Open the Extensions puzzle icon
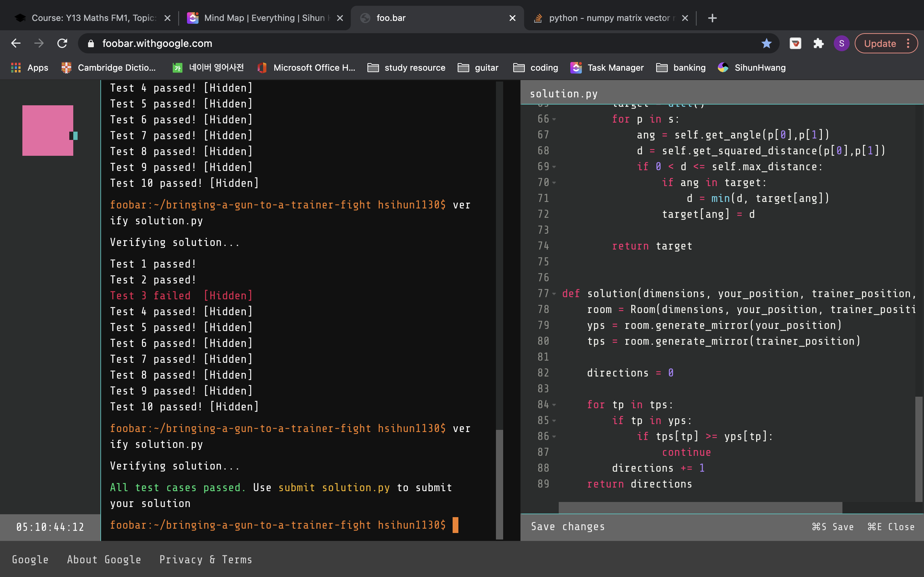Screen dimensions: 924x577 click(818, 44)
